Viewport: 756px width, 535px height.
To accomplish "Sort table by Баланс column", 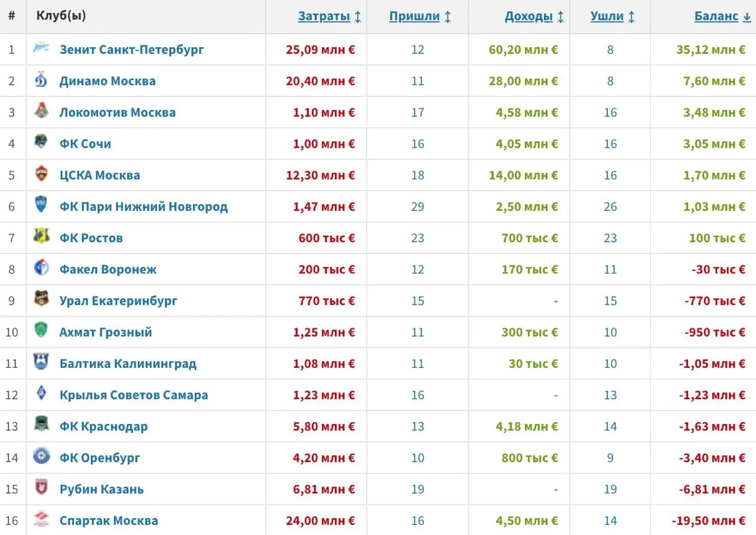I will tap(722, 17).
